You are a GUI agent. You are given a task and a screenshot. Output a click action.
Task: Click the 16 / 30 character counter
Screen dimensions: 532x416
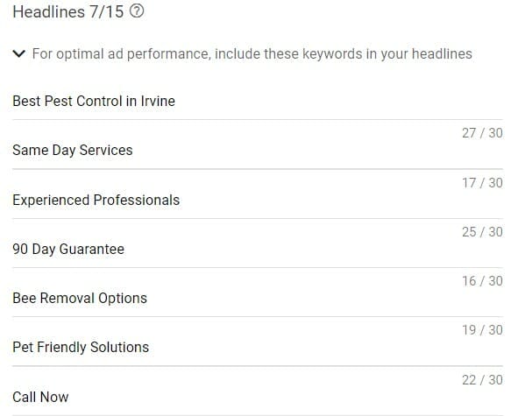pyautogui.click(x=482, y=281)
